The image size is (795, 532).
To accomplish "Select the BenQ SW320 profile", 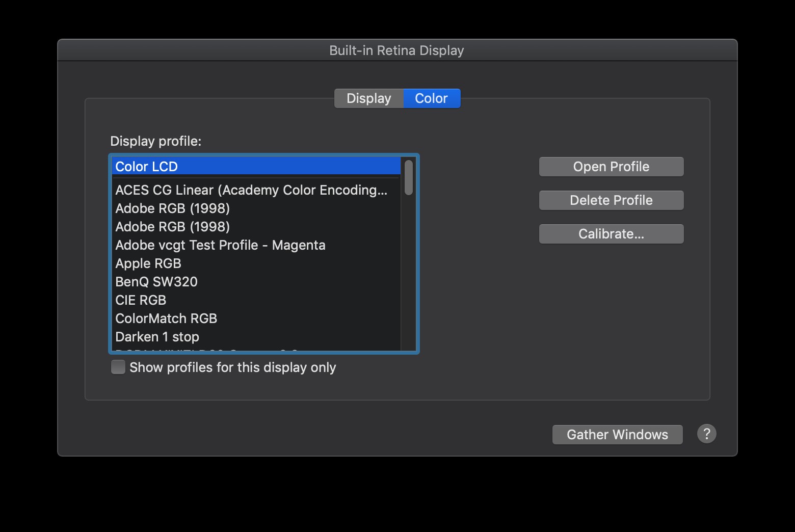I will pos(156,281).
